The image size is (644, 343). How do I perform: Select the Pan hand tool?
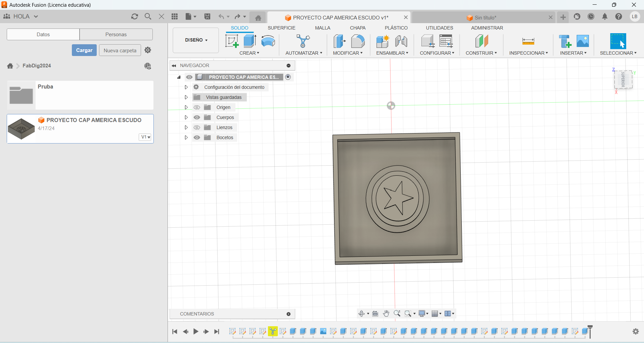[x=386, y=313]
